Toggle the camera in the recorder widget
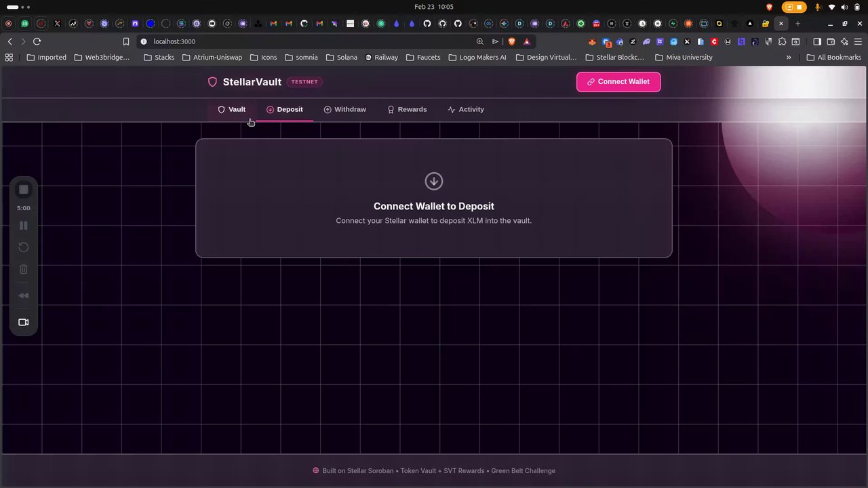The image size is (868, 488). click(x=24, y=322)
